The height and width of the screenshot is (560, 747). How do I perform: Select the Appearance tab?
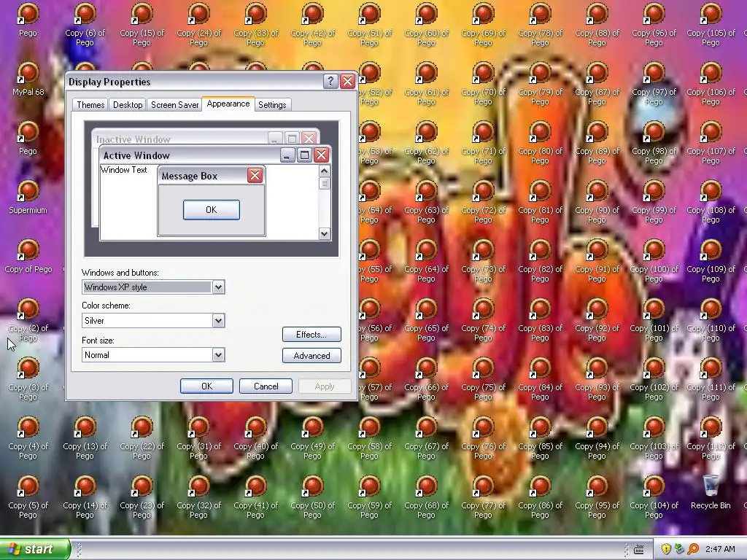tap(228, 104)
